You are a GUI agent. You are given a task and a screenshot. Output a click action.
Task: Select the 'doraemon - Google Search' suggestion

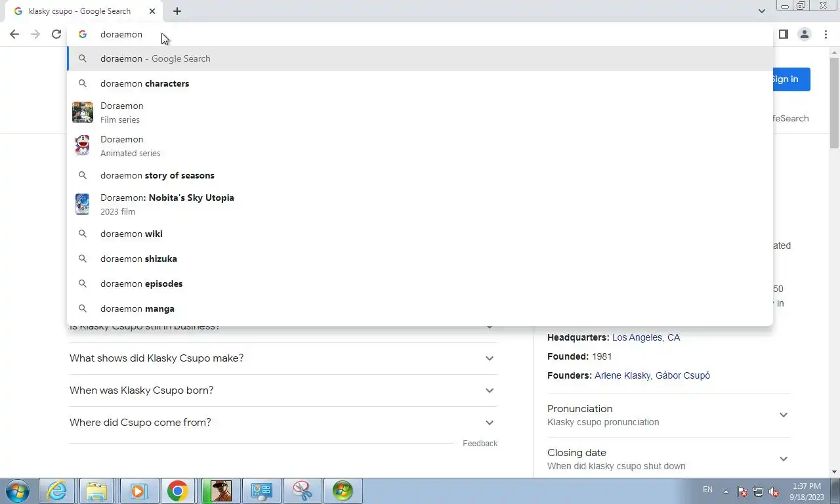coord(420,58)
